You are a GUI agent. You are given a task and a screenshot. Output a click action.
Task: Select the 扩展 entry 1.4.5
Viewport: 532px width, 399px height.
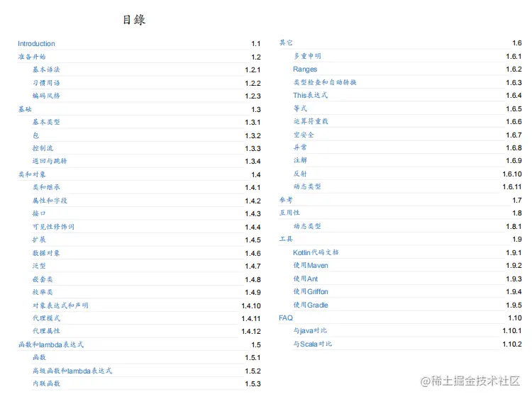(39, 240)
